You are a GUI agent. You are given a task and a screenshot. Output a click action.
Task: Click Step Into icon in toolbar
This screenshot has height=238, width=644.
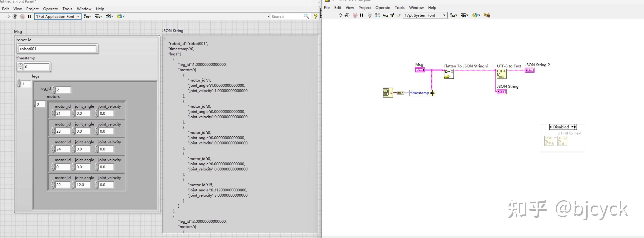click(x=385, y=15)
